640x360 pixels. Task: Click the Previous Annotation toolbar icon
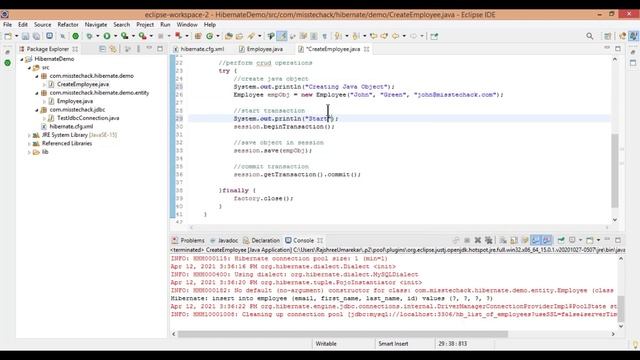(x=356, y=36)
